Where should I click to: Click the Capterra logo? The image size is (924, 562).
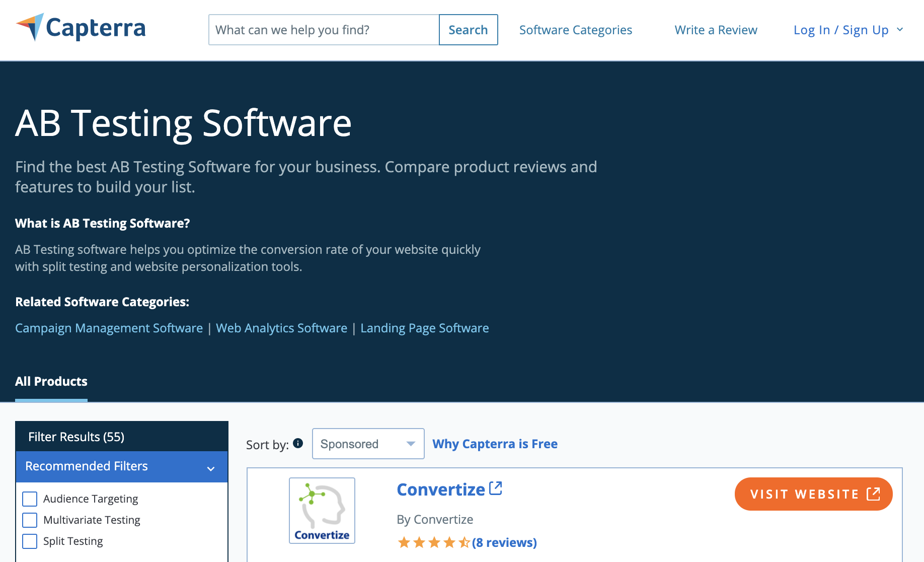coord(81,28)
